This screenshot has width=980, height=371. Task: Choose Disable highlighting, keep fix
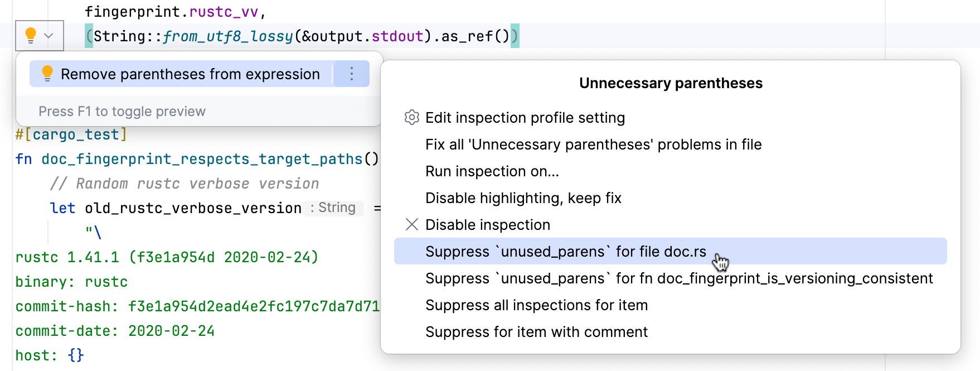(x=523, y=198)
